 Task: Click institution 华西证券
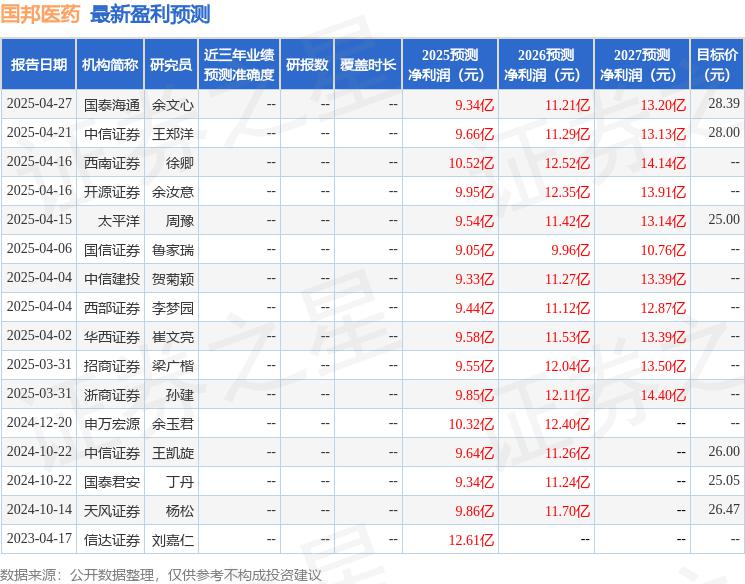pyautogui.click(x=112, y=336)
